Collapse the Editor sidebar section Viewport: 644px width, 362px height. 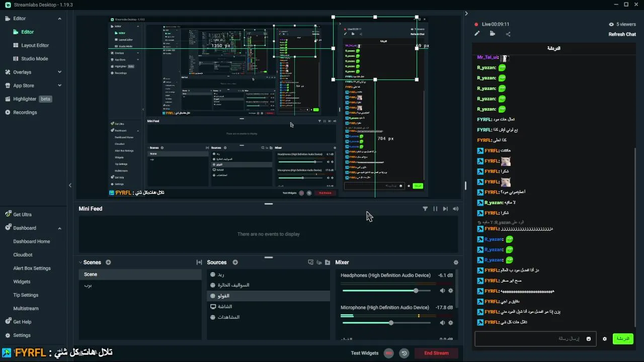[59, 19]
